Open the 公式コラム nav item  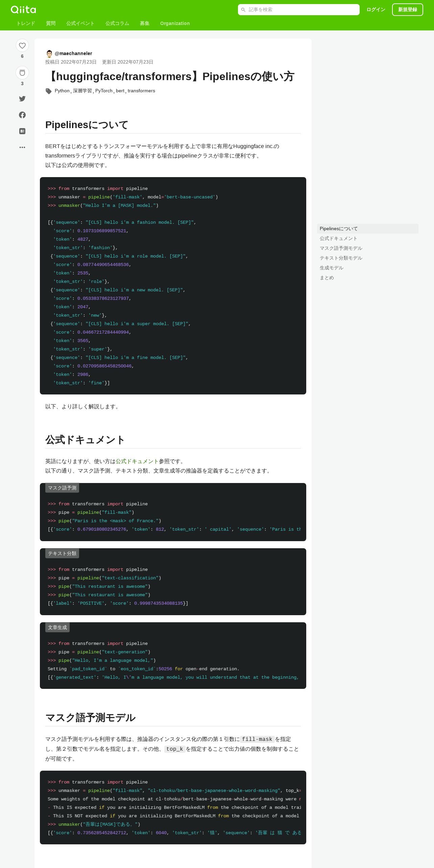click(x=117, y=23)
